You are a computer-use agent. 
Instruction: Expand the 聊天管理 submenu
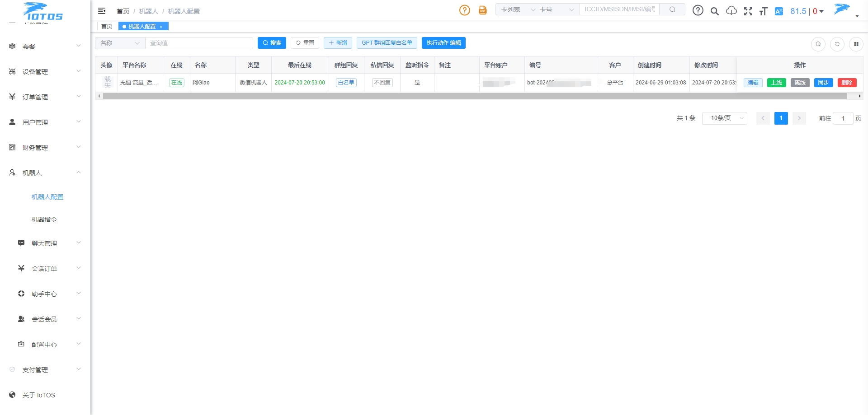(x=45, y=243)
